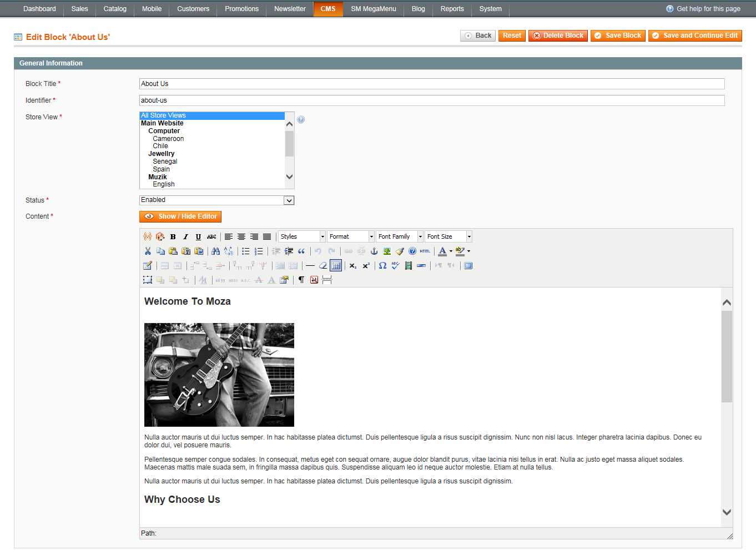
Task: Select the Copy icon in the editor
Action: pyautogui.click(x=160, y=251)
